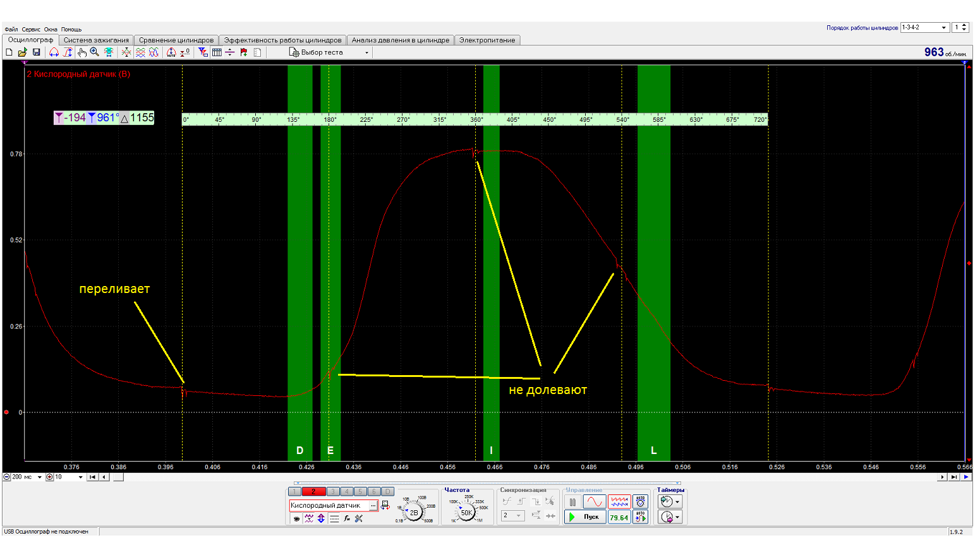Click the teal signal fit icon in toolbar
980x538 pixels.
click(109, 52)
